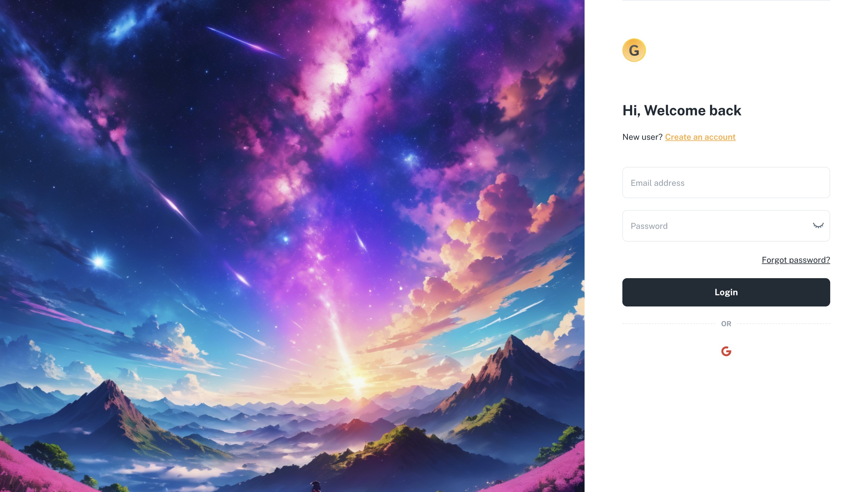The height and width of the screenshot is (492, 868).
Task: Click the thin progress line above the logo
Action: [726, 0]
